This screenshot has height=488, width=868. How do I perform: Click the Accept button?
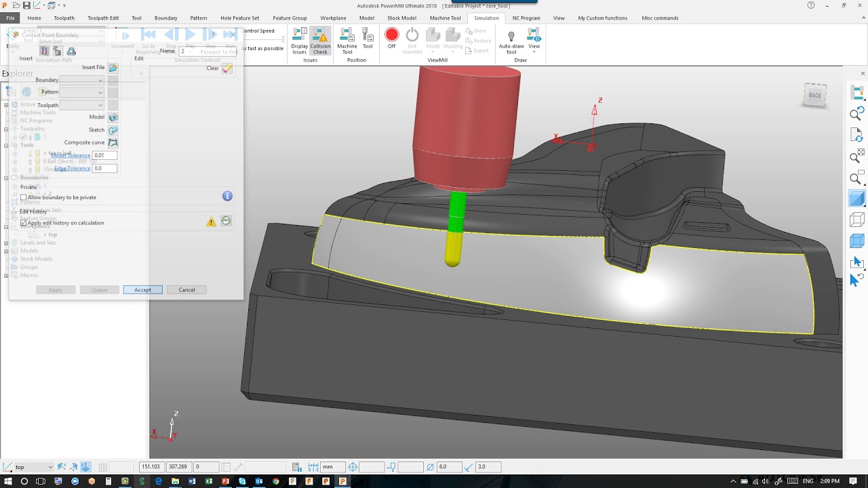(x=142, y=290)
